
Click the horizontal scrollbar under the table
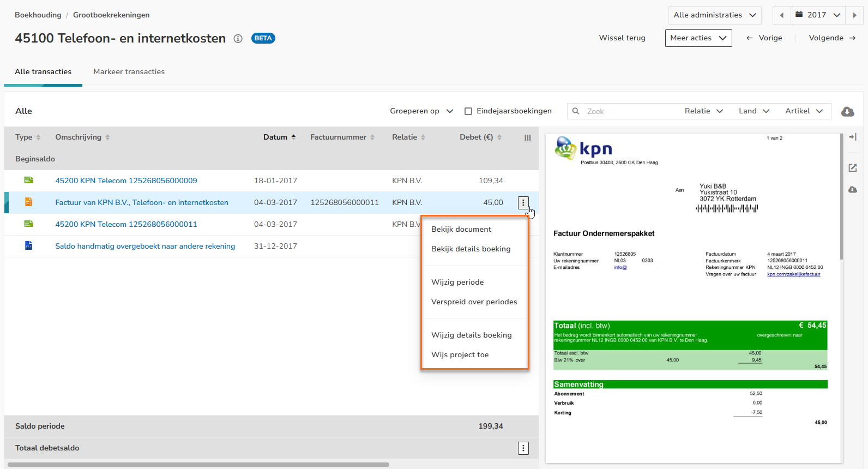coord(198,465)
